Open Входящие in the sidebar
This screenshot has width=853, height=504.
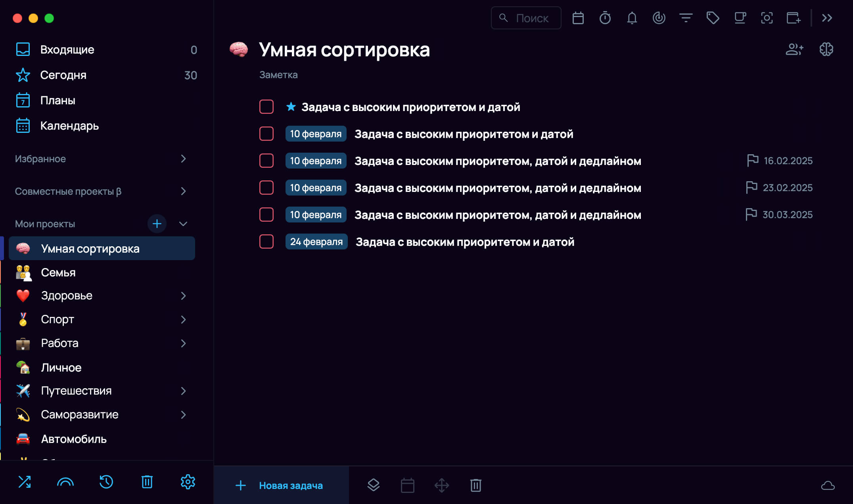coord(106,50)
